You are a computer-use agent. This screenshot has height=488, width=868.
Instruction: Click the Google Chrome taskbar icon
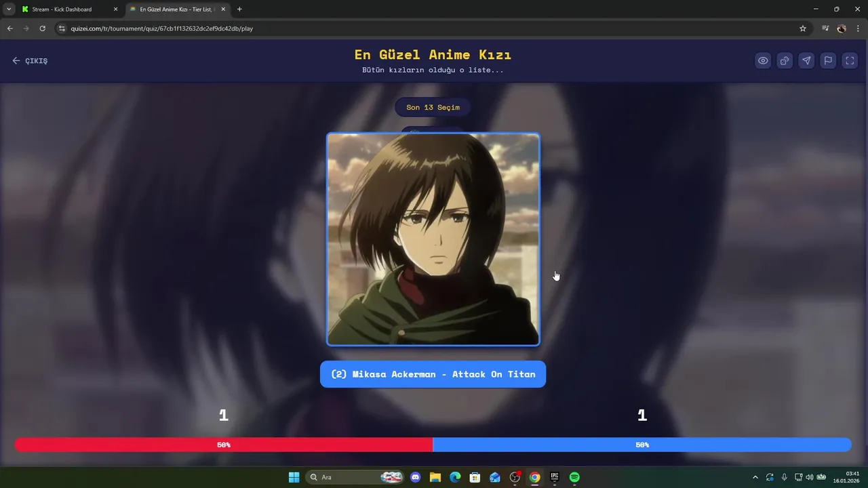534,477
